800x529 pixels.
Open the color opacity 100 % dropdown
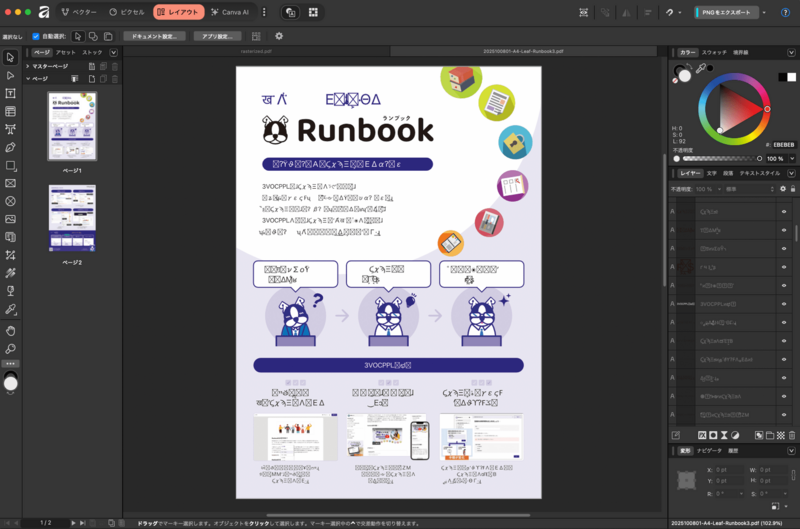[x=792, y=159]
